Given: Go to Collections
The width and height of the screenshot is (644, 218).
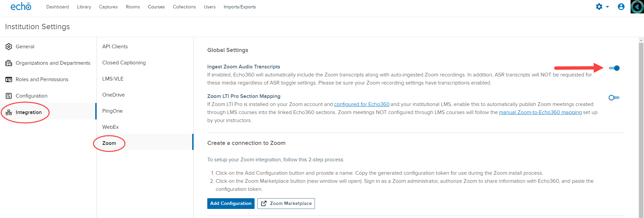Looking at the screenshot, I should click(x=184, y=7).
